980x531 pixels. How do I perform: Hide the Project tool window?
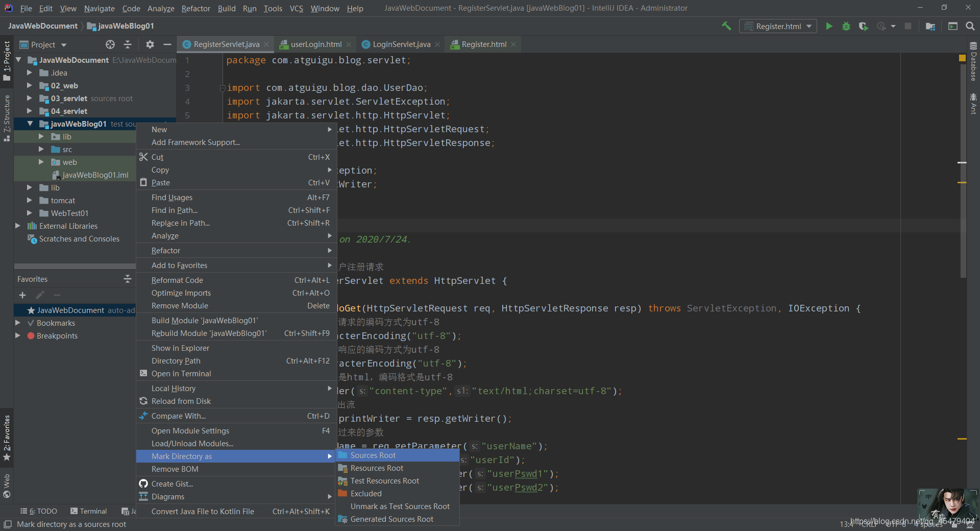[167, 44]
